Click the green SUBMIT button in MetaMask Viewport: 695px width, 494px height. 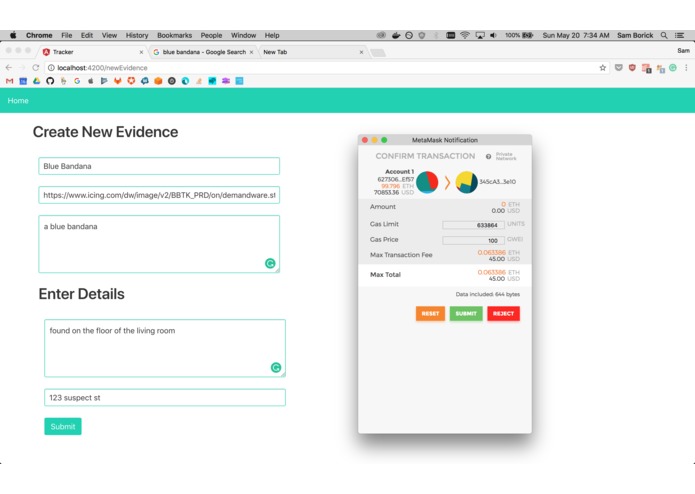pyautogui.click(x=466, y=314)
